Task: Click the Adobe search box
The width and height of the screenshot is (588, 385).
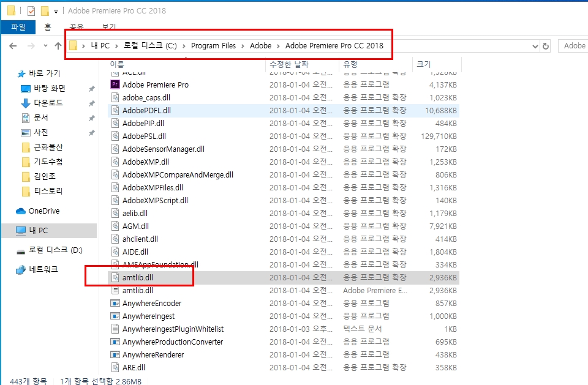Action: (x=573, y=46)
